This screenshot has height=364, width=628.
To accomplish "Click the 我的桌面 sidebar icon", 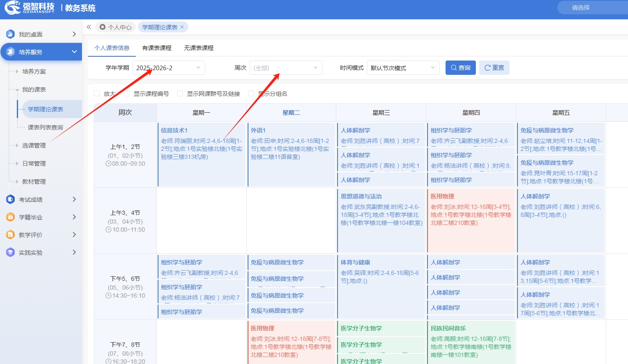I will [11, 34].
